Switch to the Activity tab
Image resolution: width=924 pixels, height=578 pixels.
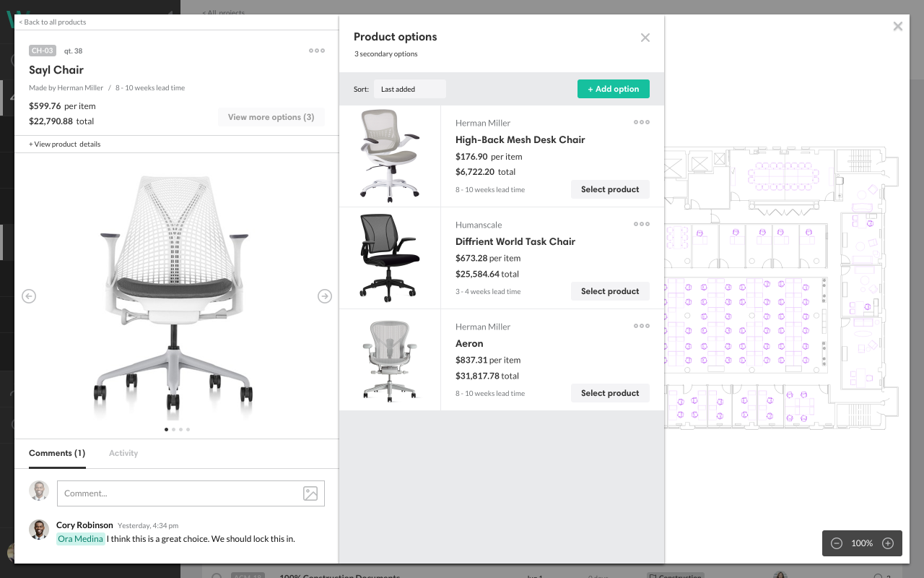[x=123, y=453]
